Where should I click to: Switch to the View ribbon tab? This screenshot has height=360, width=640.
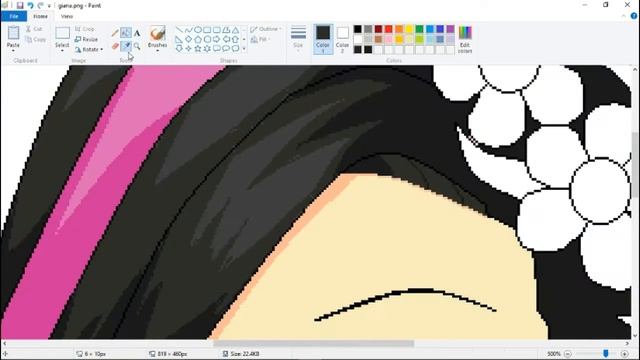(x=67, y=16)
